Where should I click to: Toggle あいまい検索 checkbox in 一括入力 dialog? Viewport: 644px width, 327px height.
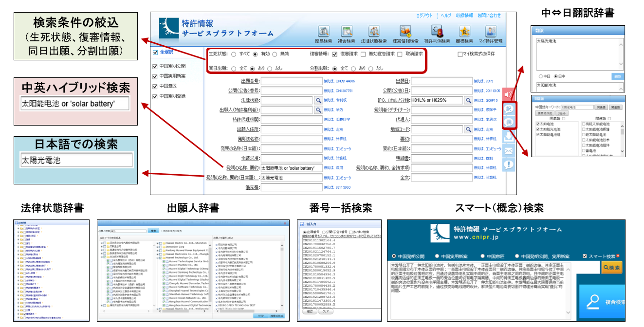pyautogui.click(x=350, y=232)
